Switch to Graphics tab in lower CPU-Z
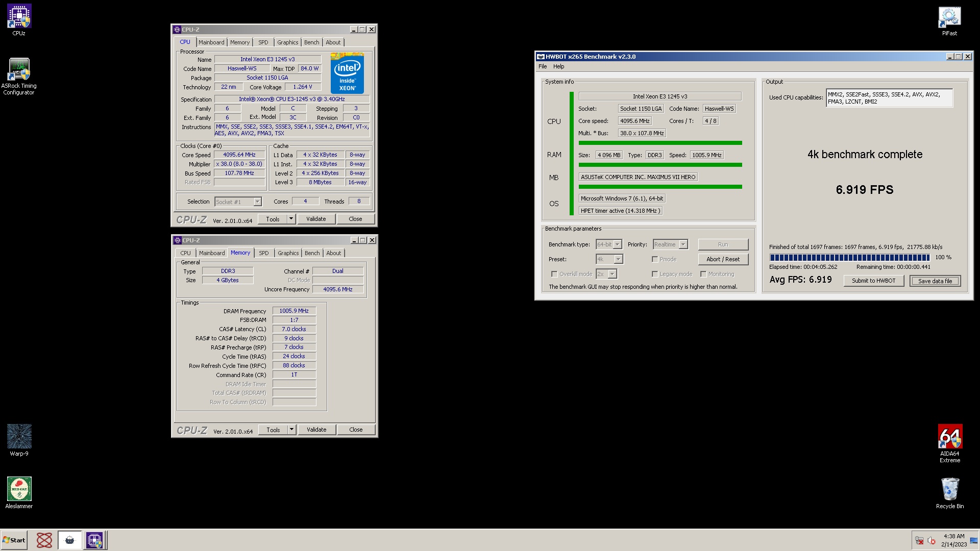Image resolution: width=980 pixels, height=551 pixels. tap(288, 253)
